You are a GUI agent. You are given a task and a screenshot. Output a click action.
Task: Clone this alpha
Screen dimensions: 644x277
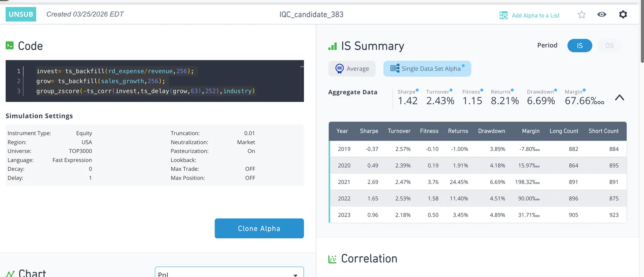click(259, 228)
